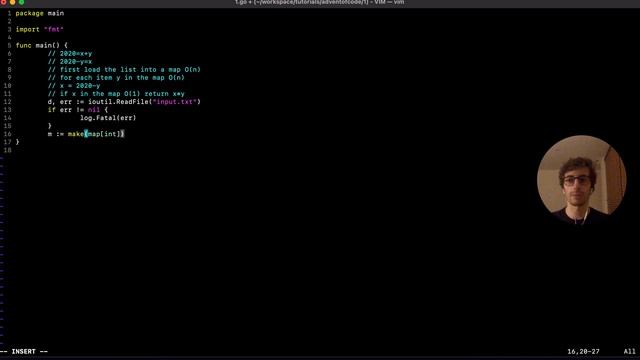This screenshot has width=640, height=360.
Task: Click the import "fmt" line
Action: 40,29
